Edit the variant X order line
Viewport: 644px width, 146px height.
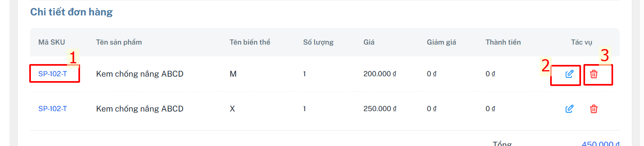click(569, 109)
